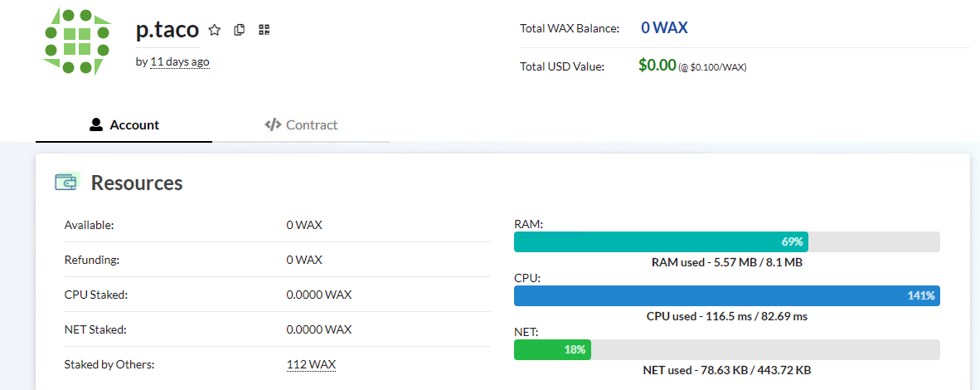
Task: Click the 112 WAX staked by others link
Action: coord(311,364)
